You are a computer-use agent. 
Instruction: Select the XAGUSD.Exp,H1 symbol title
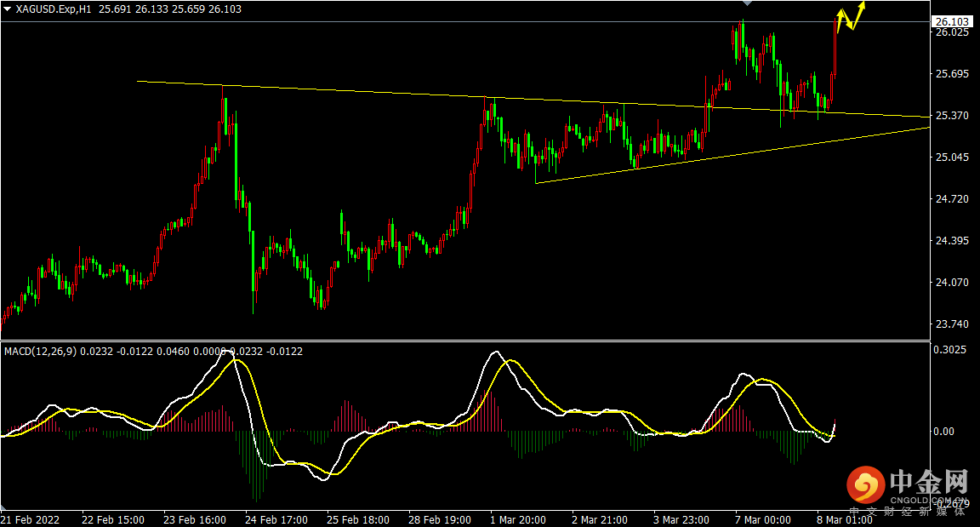pos(54,9)
